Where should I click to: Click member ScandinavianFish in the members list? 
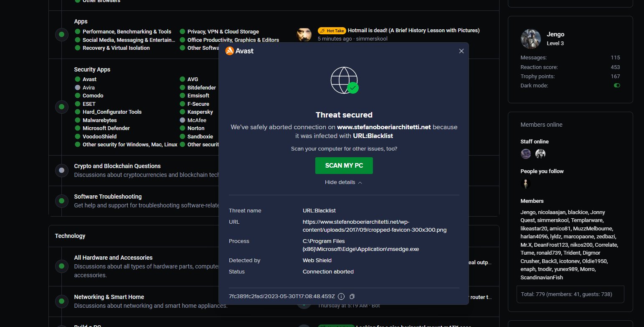point(542,277)
